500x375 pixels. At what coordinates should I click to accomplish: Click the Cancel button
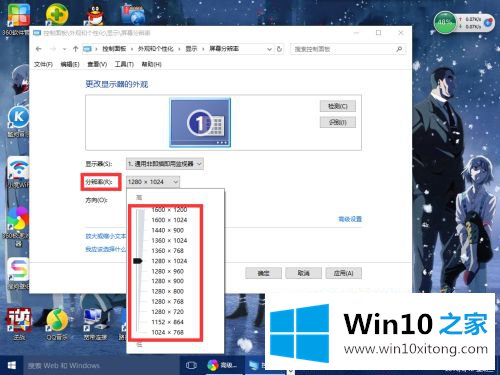pyautogui.click(x=303, y=273)
